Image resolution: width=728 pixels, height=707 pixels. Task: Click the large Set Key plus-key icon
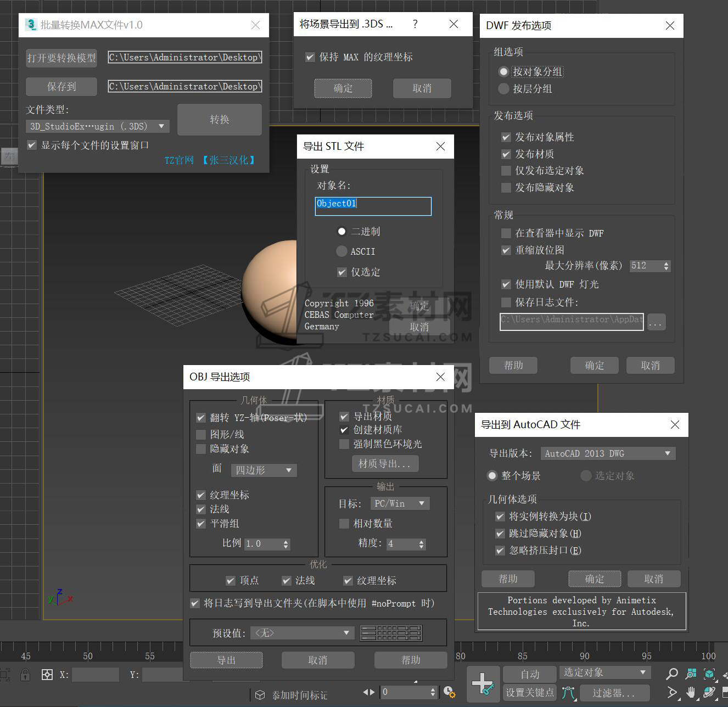pos(483,684)
